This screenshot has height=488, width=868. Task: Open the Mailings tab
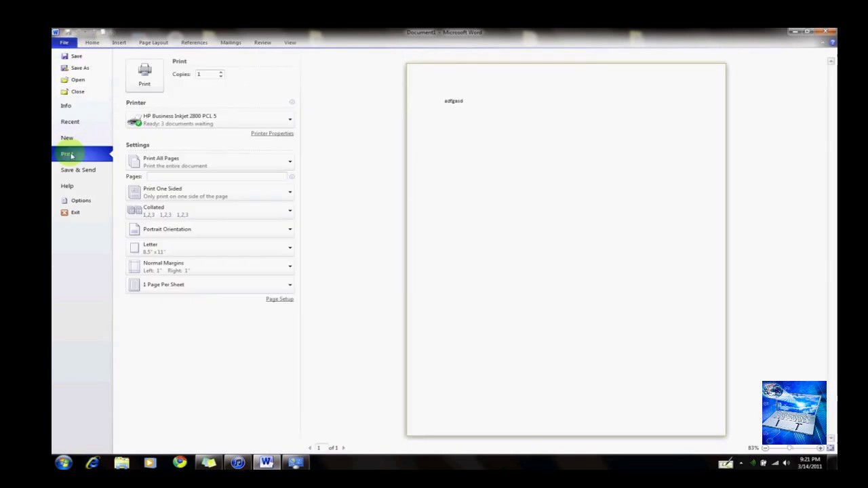pos(231,43)
